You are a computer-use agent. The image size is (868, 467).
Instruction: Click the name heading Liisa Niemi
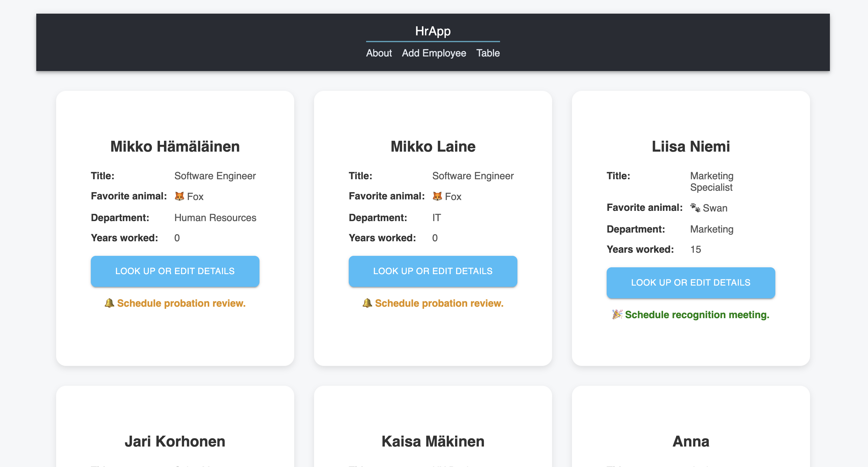[691, 146]
